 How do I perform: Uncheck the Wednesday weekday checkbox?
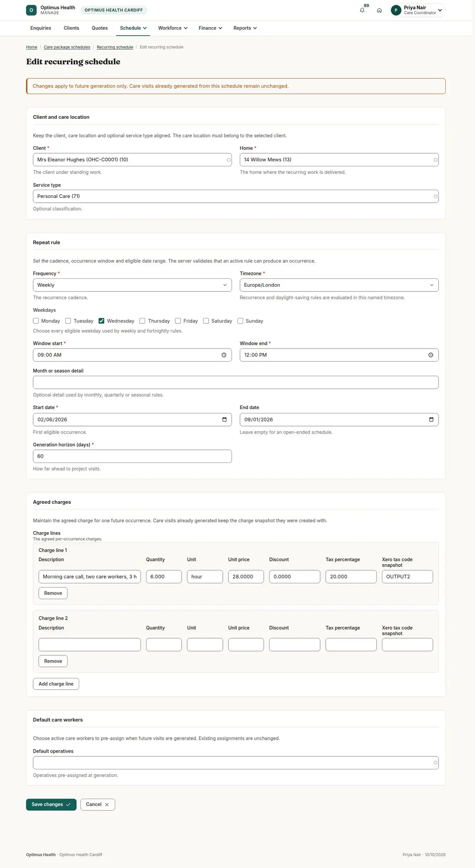click(x=101, y=321)
